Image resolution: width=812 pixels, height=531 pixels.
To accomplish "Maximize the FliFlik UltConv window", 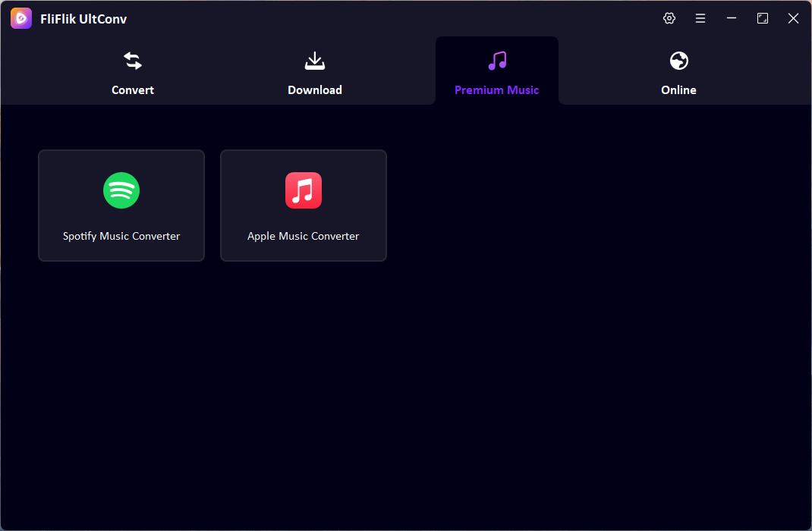I will pos(763,18).
